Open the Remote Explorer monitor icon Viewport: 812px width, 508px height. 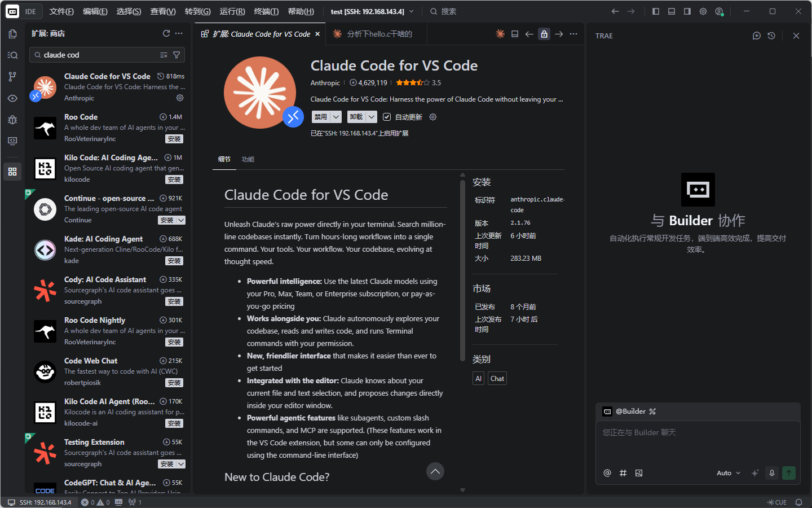(x=12, y=141)
